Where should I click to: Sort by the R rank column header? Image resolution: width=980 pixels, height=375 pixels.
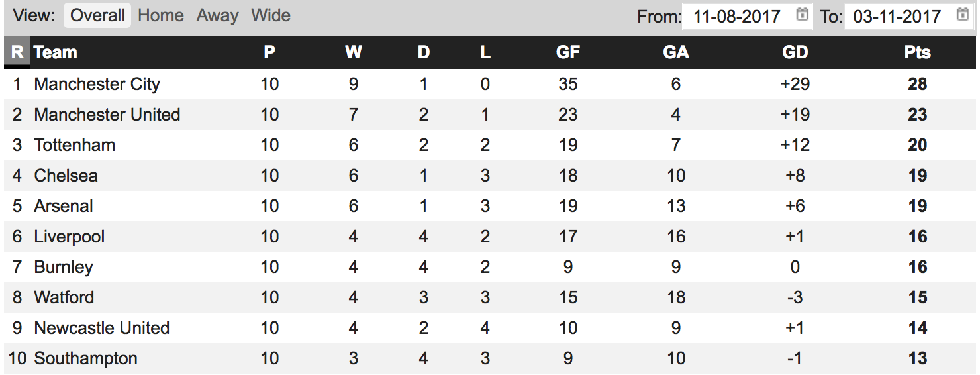[17, 52]
